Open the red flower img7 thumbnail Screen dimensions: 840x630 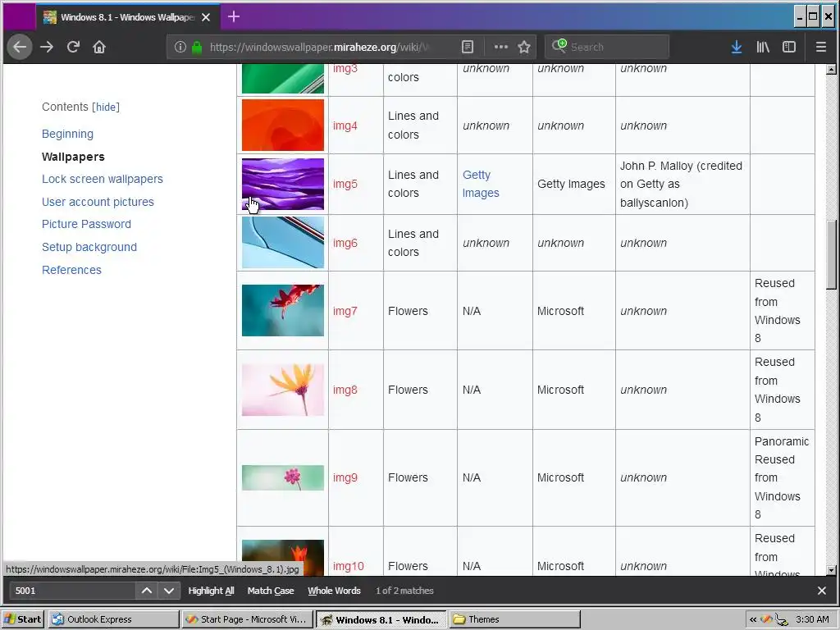283,311
